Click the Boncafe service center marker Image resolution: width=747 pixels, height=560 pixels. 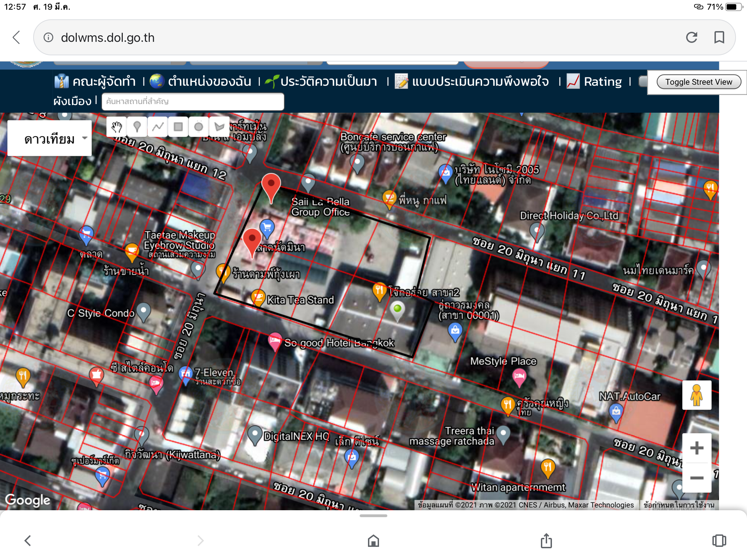pyautogui.click(x=357, y=164)
